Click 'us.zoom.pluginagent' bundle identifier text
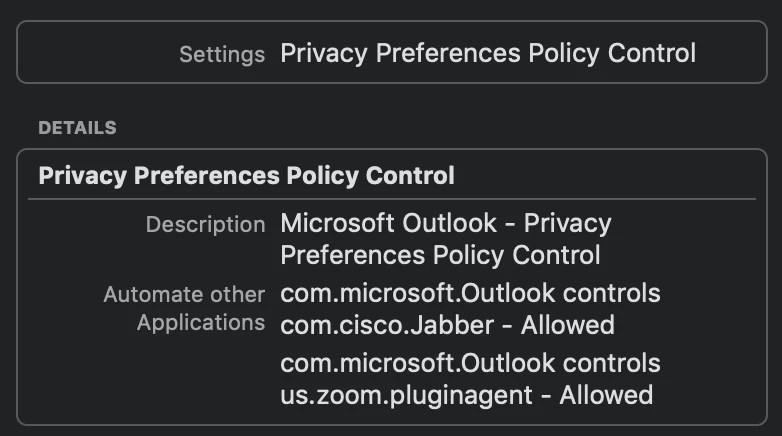This screenshot has height=436, width=782. point(406,394)
